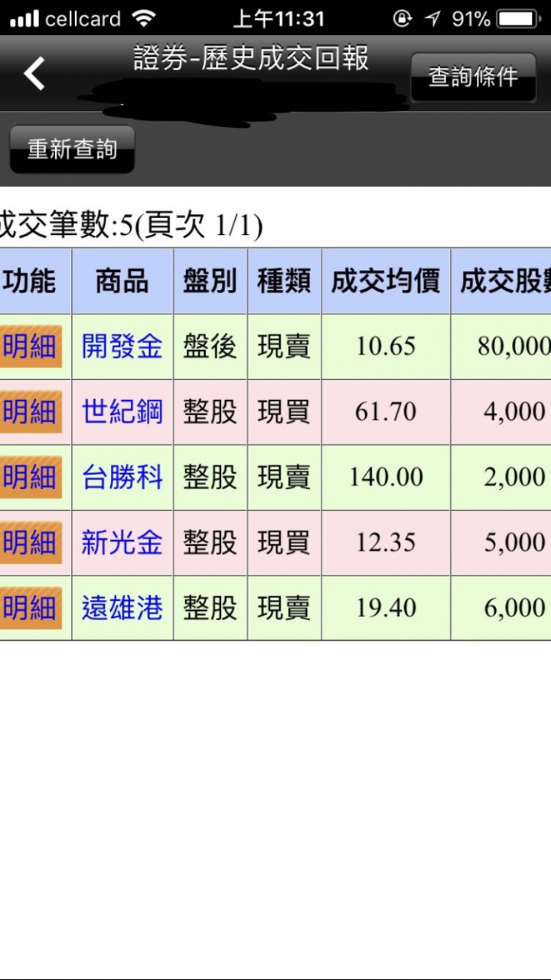
Task: Open the 新光金 stock link
Action: click(122, 543)
